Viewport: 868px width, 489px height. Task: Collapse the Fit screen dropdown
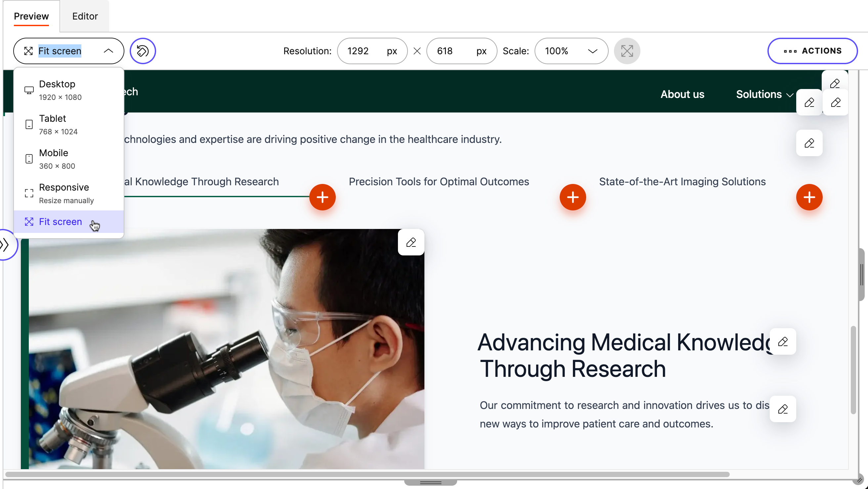pyautogui.click(x=108, y=51)
